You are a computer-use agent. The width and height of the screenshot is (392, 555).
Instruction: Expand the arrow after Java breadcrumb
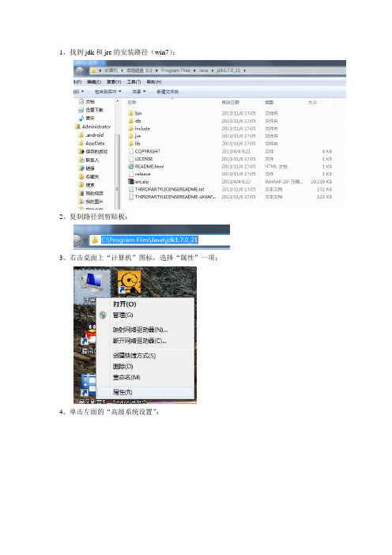click(213, 70)
